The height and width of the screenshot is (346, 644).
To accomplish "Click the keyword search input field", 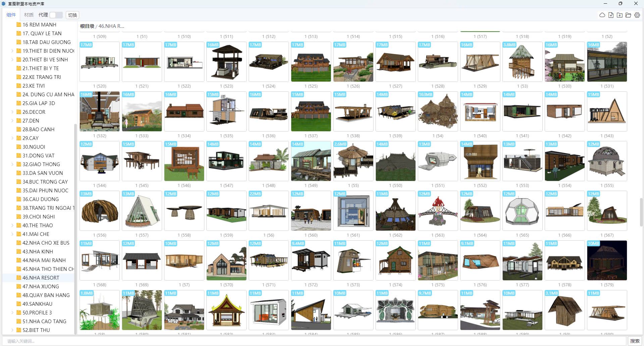I will (x=315, y=341).
